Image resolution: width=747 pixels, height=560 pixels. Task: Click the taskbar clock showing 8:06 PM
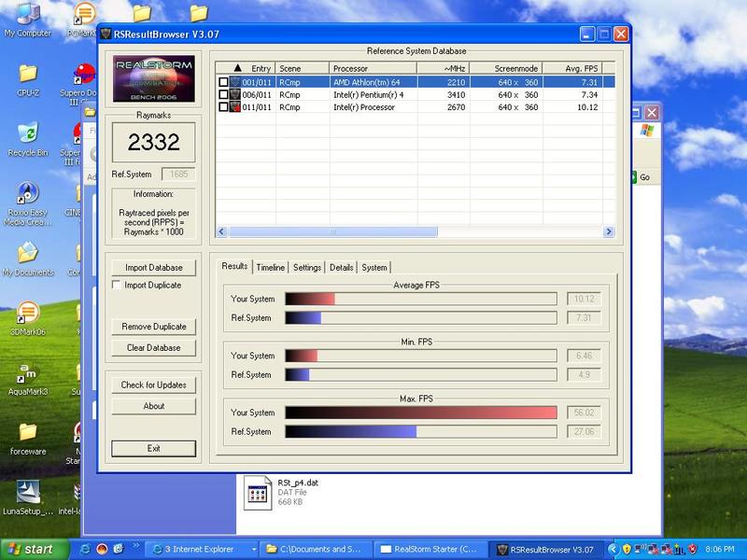tap(719, 549)
